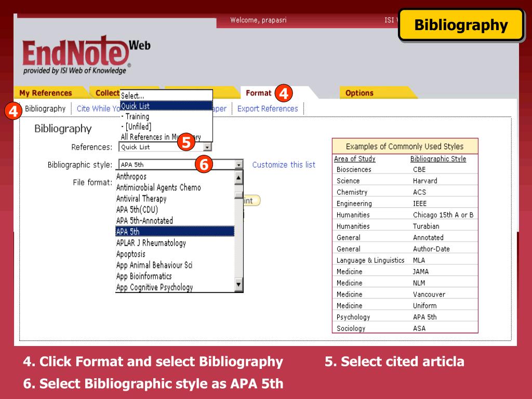Open the Export References link
The height and width of the screenshot is (399, 532).
tap(268, 109)
